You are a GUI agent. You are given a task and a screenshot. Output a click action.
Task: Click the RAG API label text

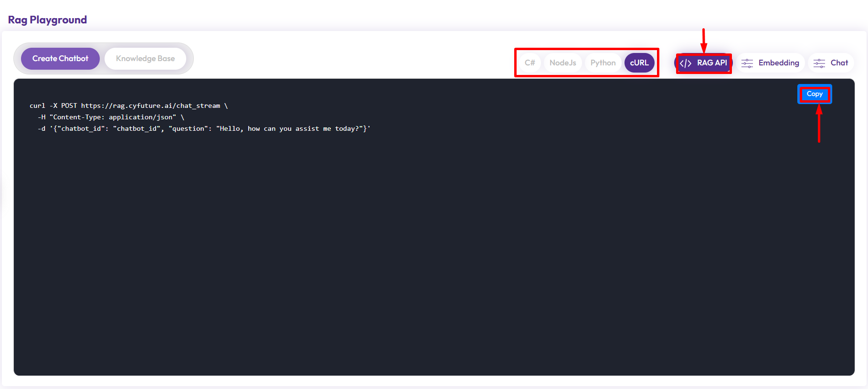tap(711, 63)
